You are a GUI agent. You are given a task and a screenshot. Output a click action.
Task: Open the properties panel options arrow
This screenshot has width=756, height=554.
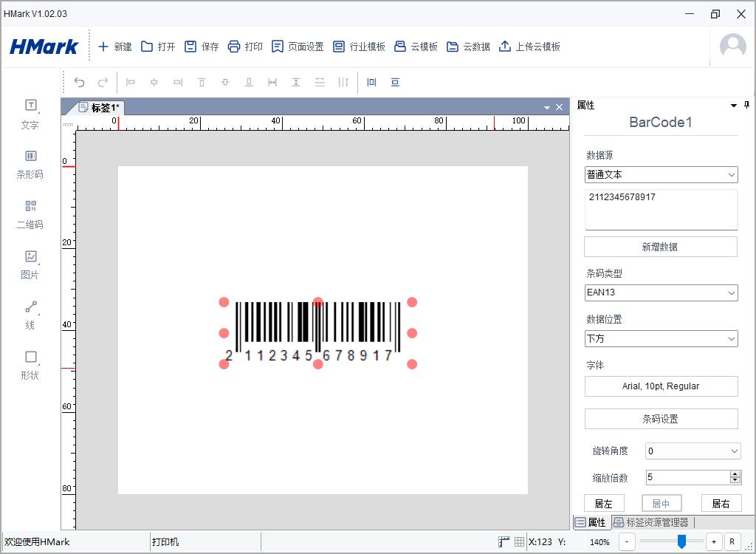pos(734,105)
